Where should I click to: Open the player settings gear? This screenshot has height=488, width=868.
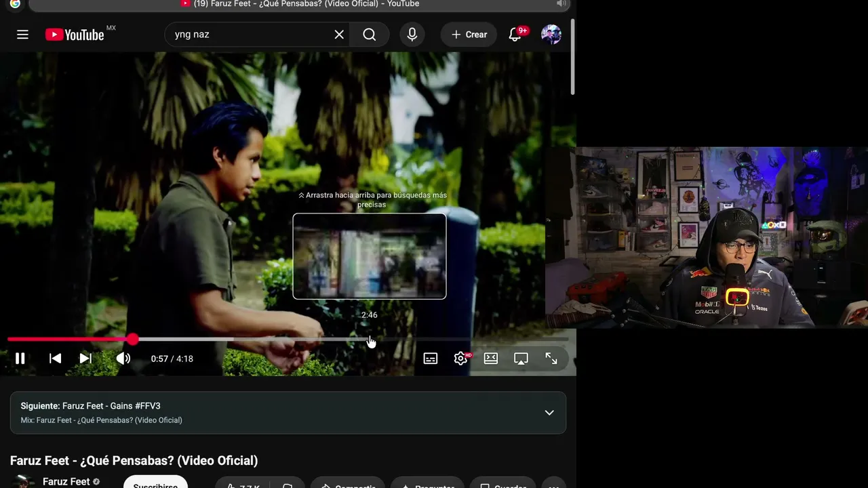(x=461, y=359)
